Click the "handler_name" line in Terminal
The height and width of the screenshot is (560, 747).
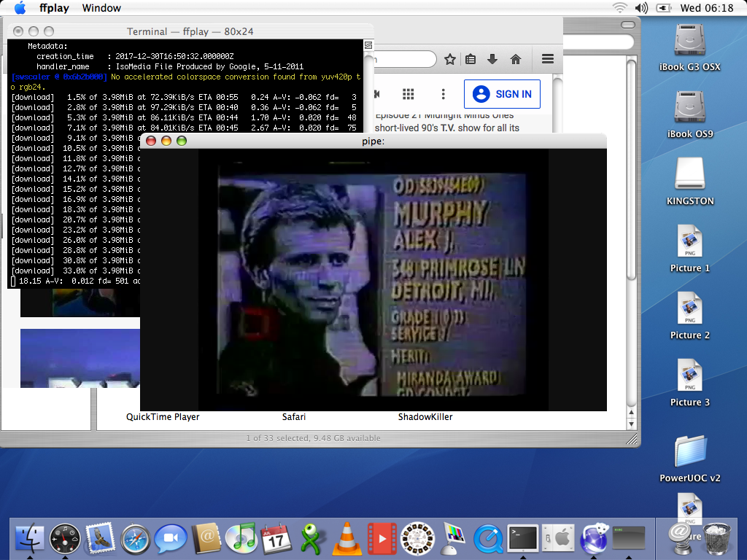170,66
